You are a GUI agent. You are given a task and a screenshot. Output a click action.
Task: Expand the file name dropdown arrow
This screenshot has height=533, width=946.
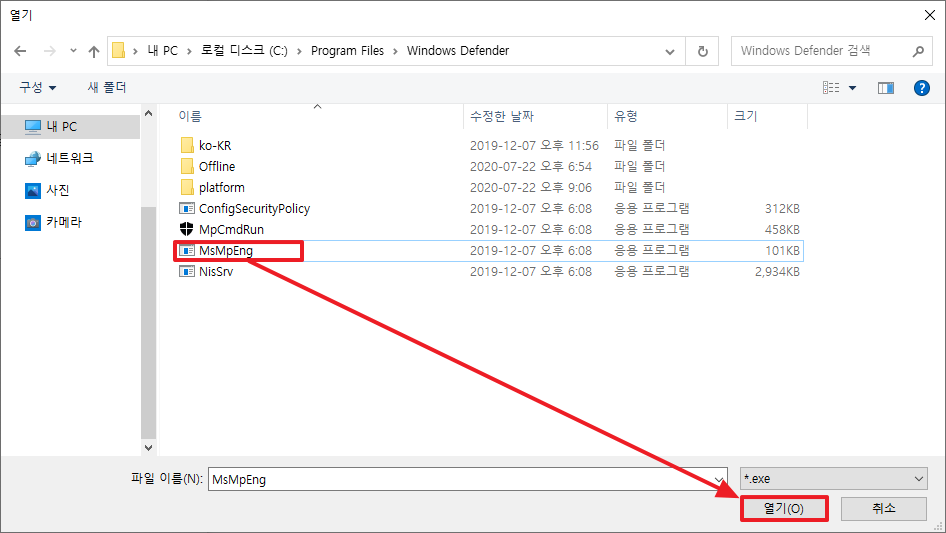click(x=719, y=479)
